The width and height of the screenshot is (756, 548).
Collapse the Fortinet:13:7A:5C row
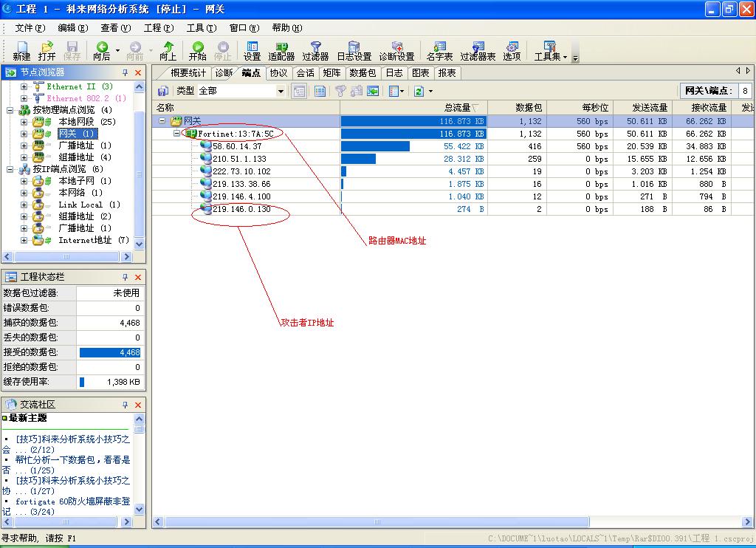(x=177, y=134)
